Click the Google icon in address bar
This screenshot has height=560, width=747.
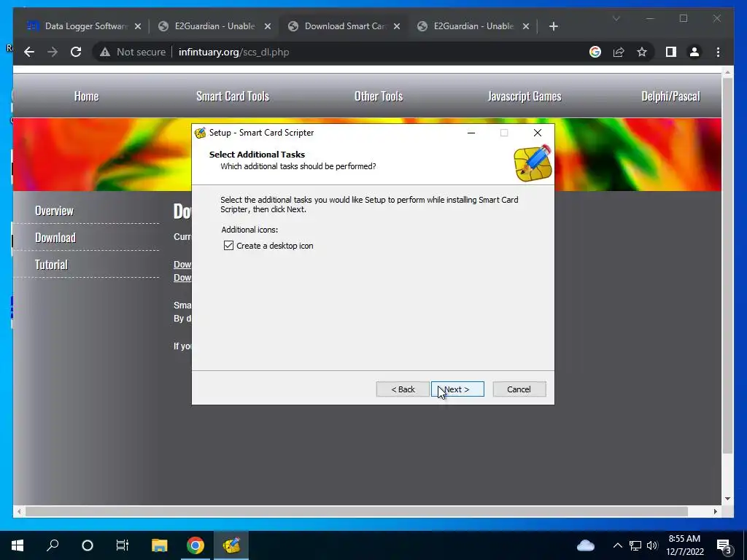tap(595, 52)
